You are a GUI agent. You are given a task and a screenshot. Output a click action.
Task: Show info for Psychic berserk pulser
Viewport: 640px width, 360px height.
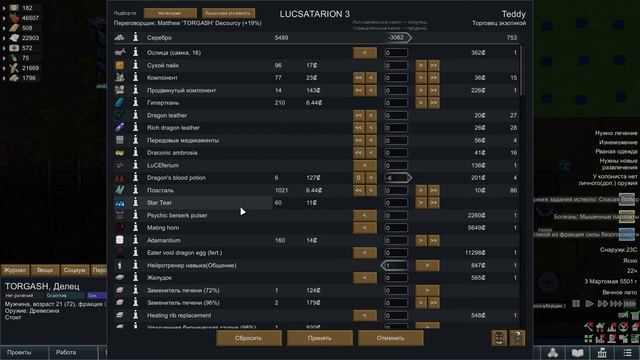[x=136, y=215]
